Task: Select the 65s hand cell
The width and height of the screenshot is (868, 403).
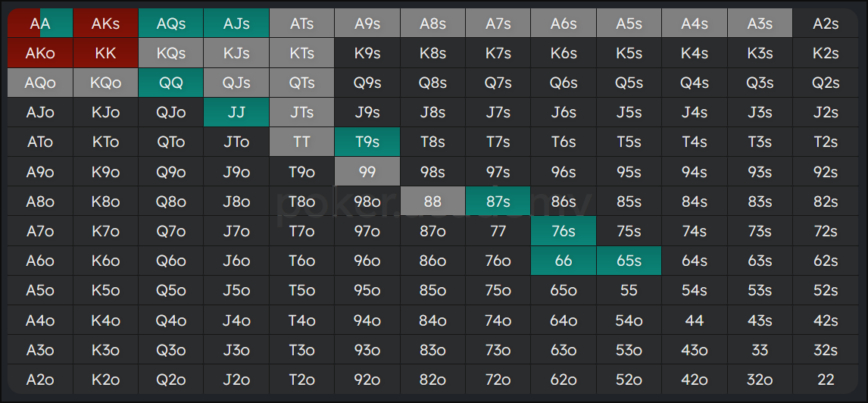Action: (629, 261)
